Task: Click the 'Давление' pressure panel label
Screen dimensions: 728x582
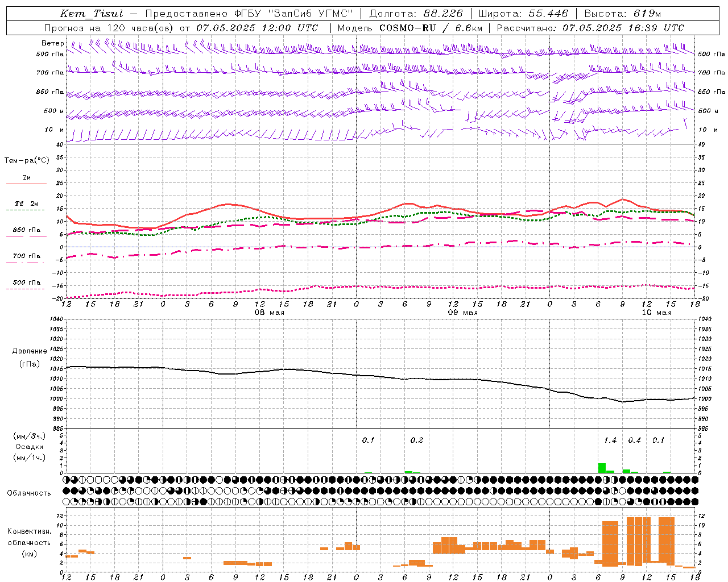Action: (x=30, y=351)
